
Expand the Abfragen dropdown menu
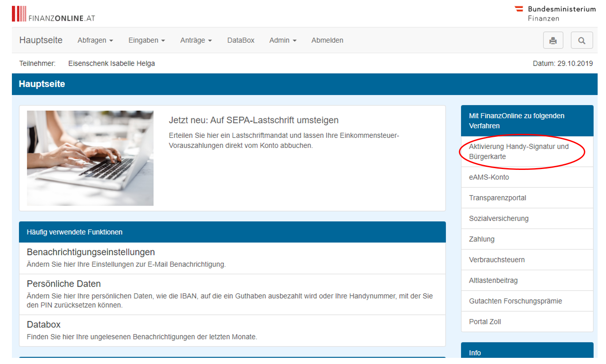click(x=95, y=40)
